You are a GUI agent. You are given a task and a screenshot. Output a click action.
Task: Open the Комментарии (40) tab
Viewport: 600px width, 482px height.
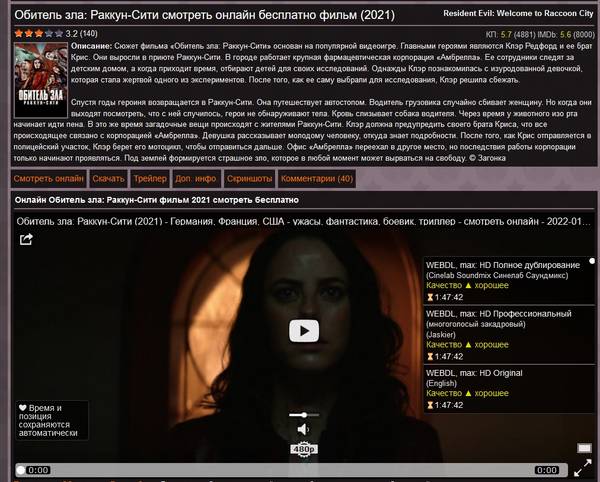(x=317, y=179)
